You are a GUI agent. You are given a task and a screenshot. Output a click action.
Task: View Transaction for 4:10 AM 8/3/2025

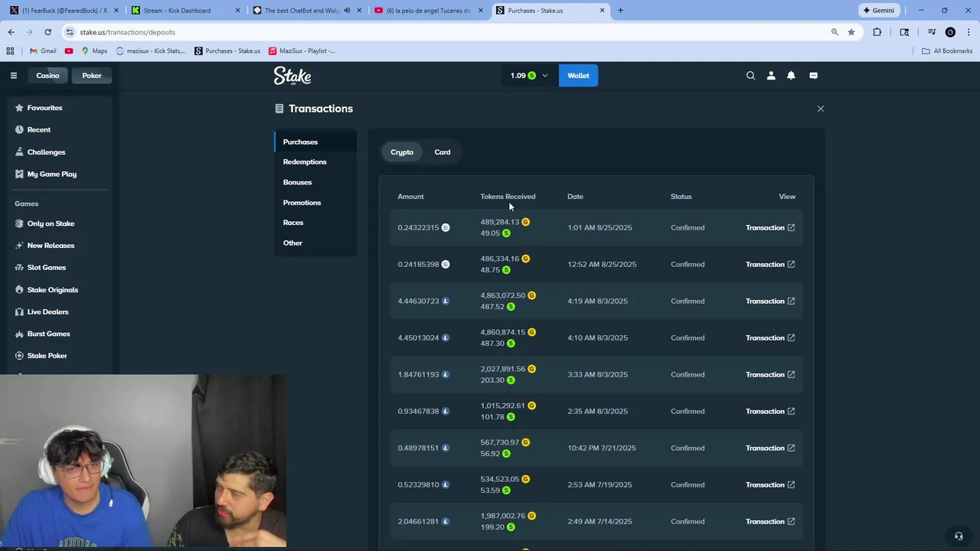coord(770,337)
